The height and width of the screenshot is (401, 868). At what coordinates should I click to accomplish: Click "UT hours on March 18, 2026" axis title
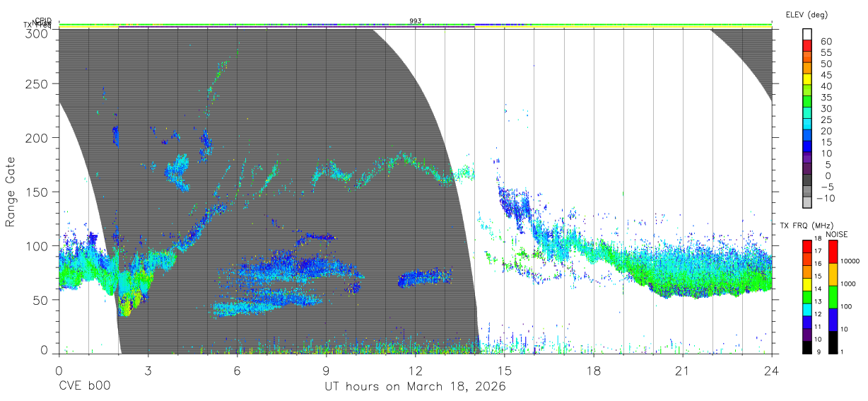coord(415,386)
